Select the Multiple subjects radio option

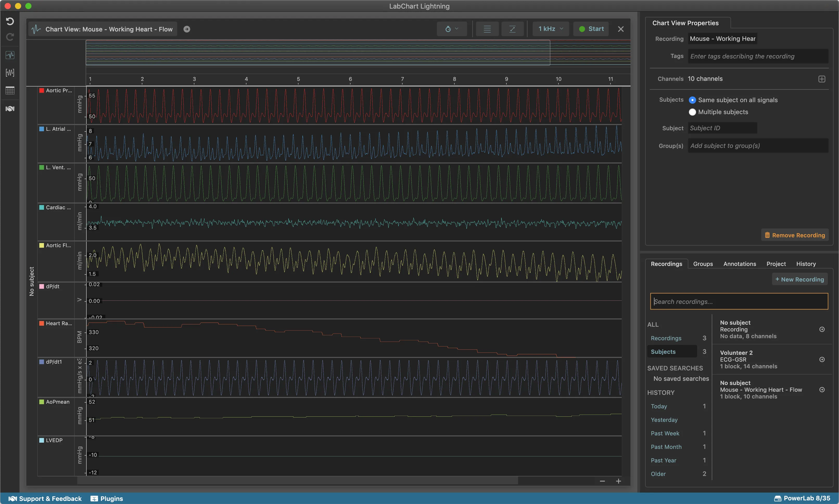point(692,112)
